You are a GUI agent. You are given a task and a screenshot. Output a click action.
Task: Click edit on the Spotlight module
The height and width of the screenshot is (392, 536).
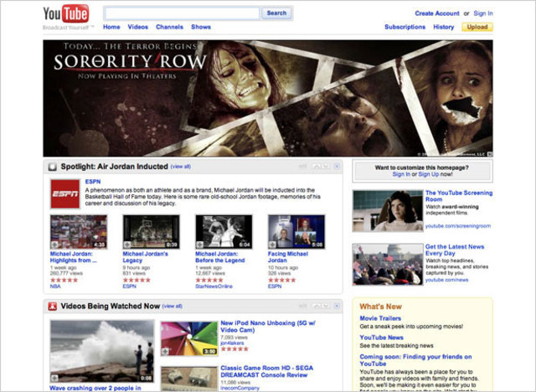tap(302, 167)
